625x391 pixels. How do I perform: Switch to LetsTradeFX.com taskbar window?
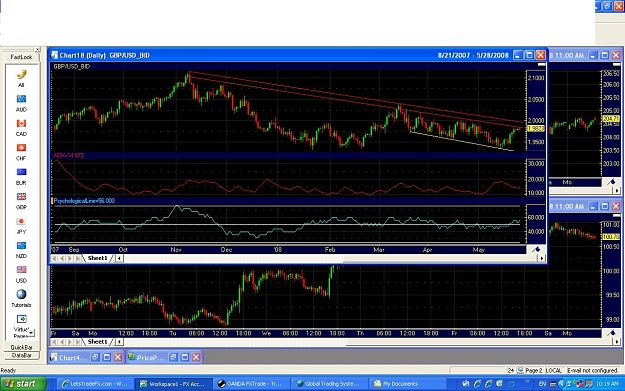[94, 384]
